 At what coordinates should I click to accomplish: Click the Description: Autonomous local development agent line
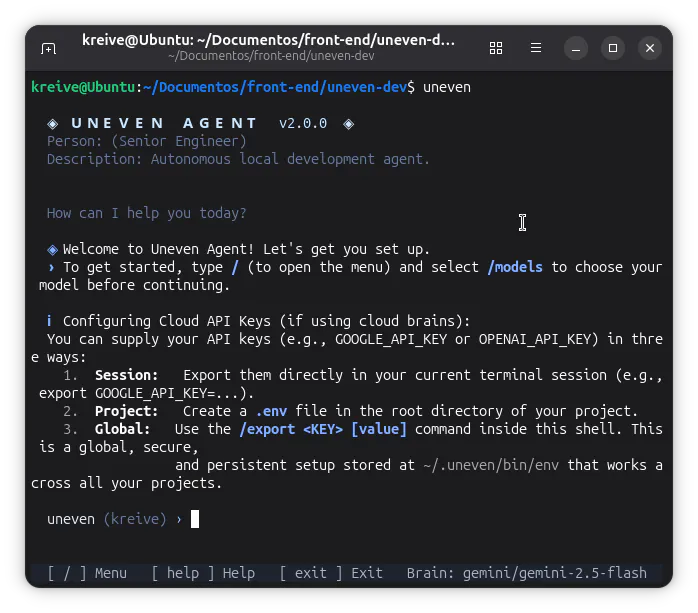pos(238,159)
